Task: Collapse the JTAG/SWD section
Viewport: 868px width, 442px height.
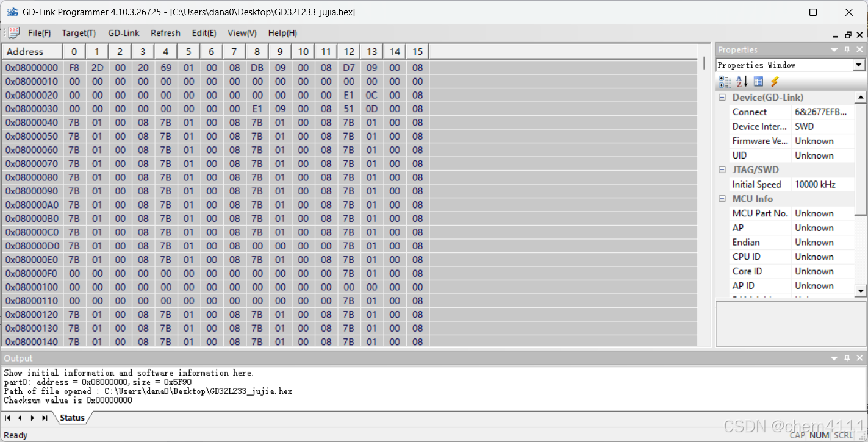Action: tap(722, 169)
